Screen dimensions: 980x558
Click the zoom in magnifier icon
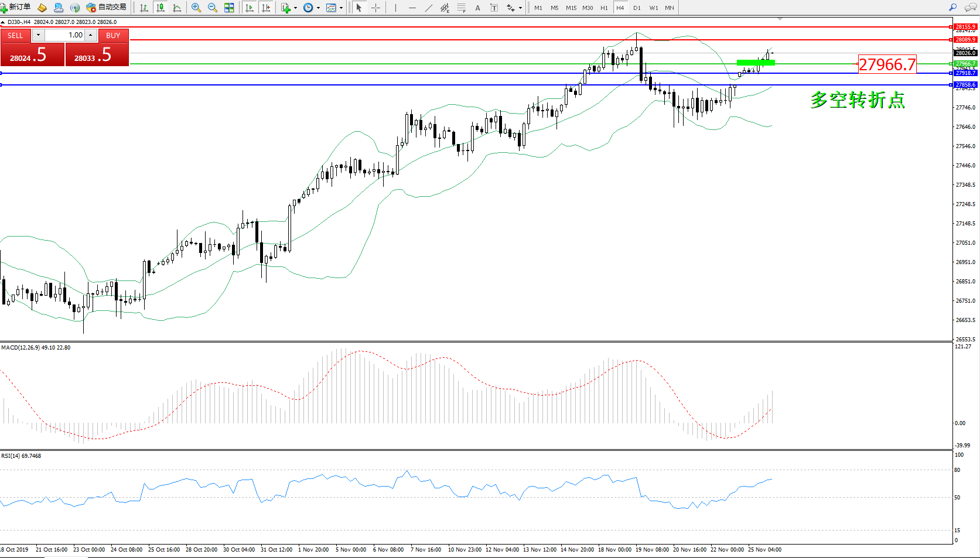(196, 8)
